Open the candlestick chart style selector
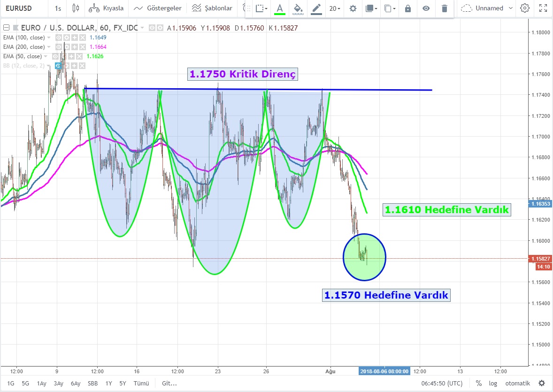 [76, 8]
